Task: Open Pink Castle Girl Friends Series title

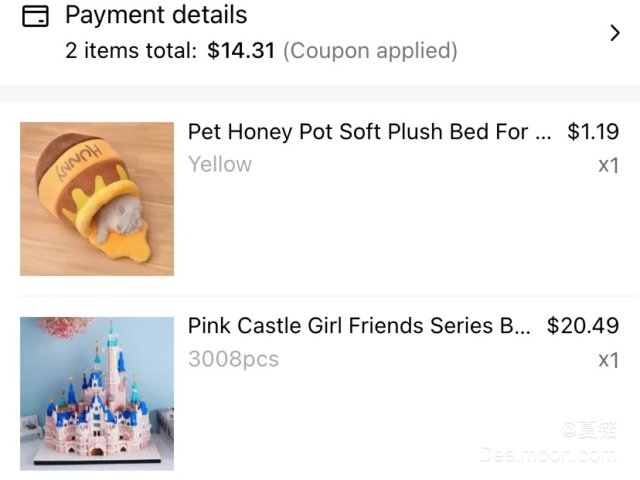Action: [x=359, y=326]
